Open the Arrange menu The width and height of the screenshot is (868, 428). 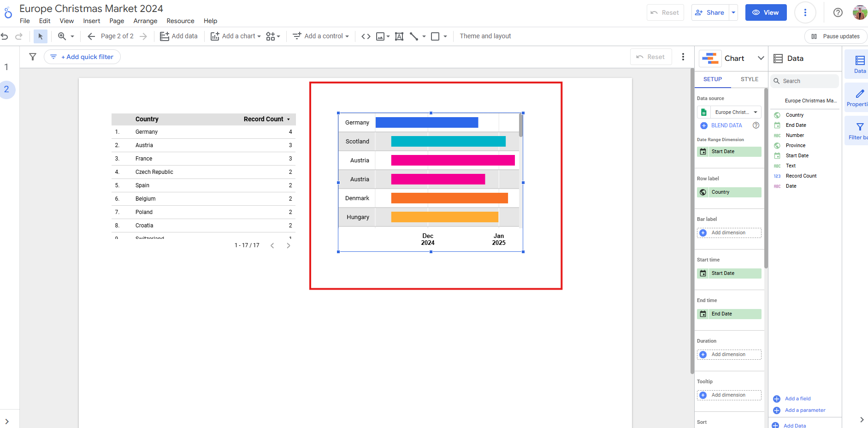click(145, 21)
